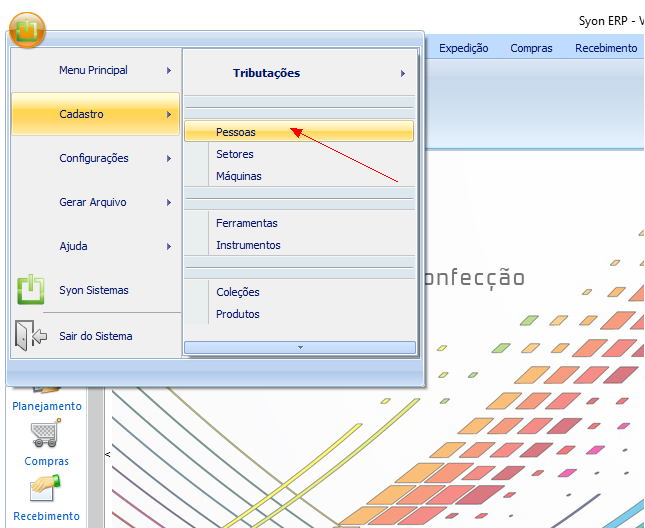The width and height of the screenshot is (645, 528).
Task: Click Ferramentas in the submenu
Action: coord(247,223)
